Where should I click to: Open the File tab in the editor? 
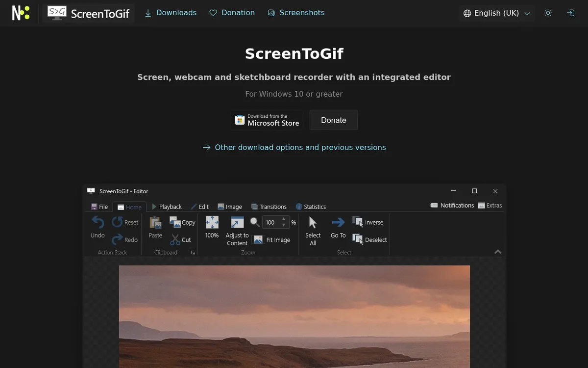pos(99,207)
